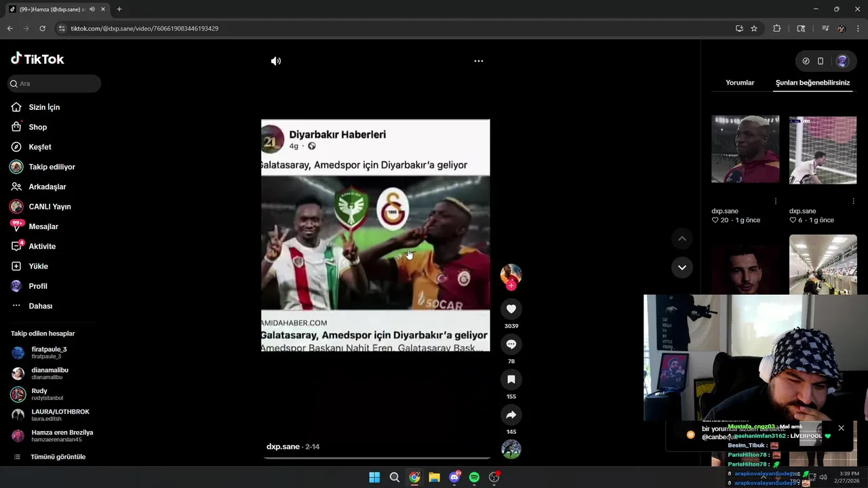Save video with the bookmark icon
Image resolution: width=868 pixels, height=488 pixels.
pyautogui.click(x=511, y=380)
